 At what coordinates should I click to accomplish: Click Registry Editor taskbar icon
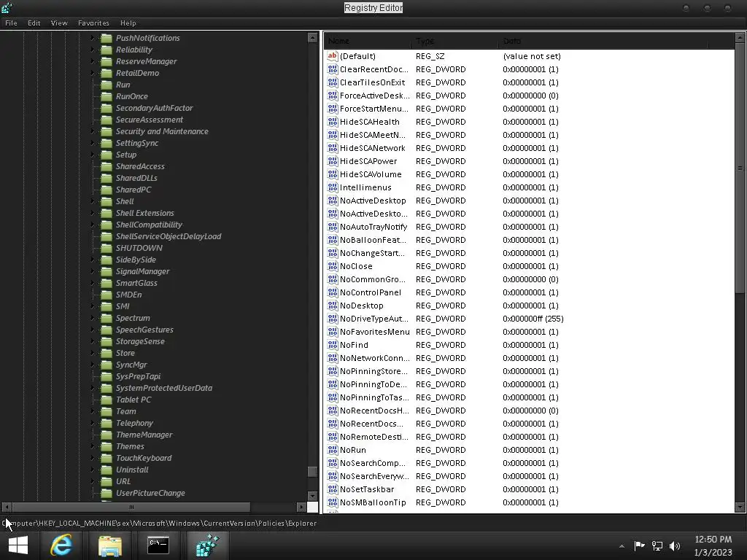[x=207, y=545]
